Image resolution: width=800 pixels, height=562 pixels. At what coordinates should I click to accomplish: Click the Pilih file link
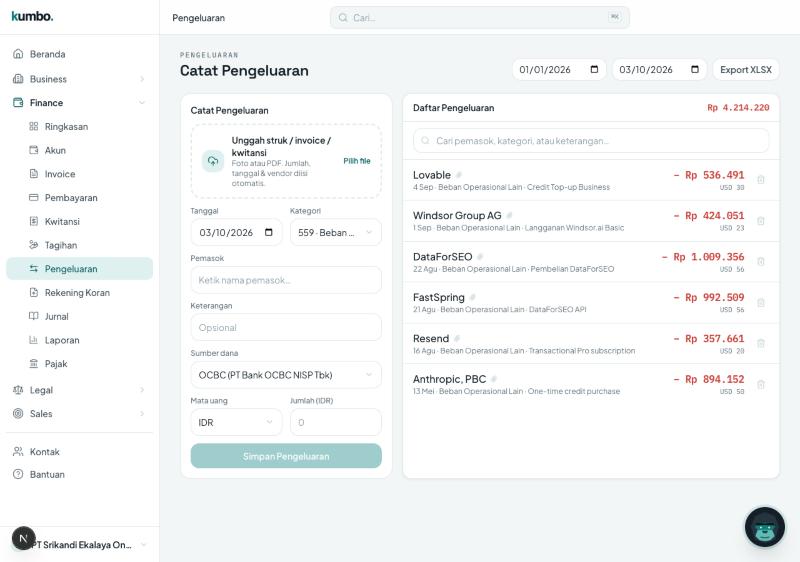click(x=357, y=161)
